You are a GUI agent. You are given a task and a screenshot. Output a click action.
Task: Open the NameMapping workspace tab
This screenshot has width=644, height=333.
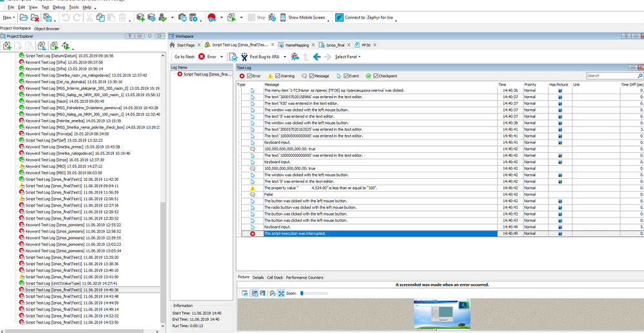coord(297,45)
